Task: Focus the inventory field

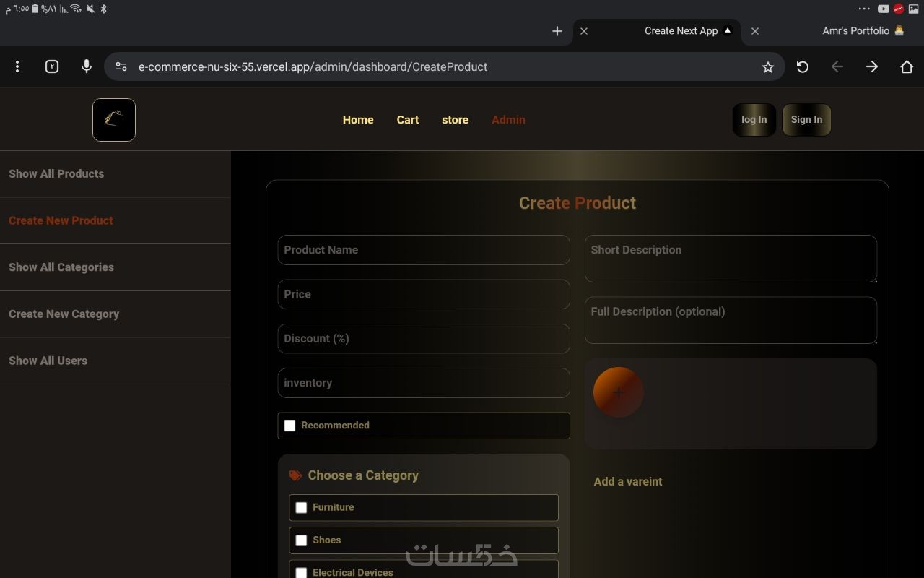Action: click(x=424, y=383)
